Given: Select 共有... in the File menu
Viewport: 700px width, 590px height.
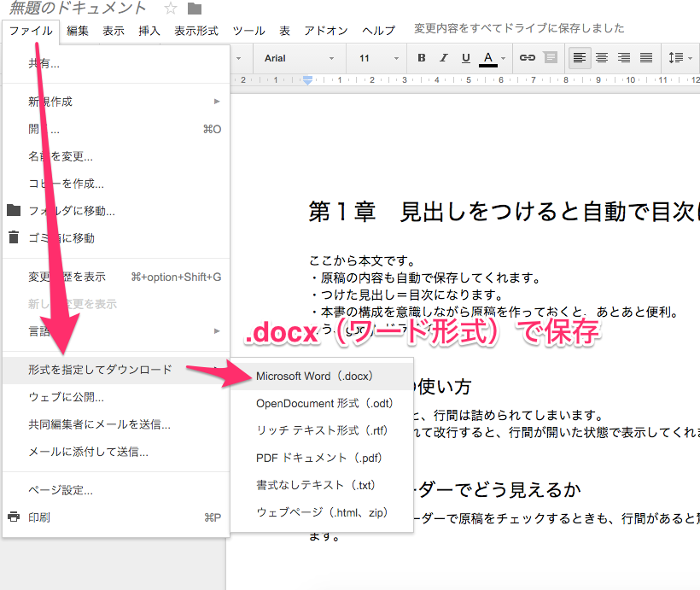Looking at the screenshot, I should (x=116, y=64).
